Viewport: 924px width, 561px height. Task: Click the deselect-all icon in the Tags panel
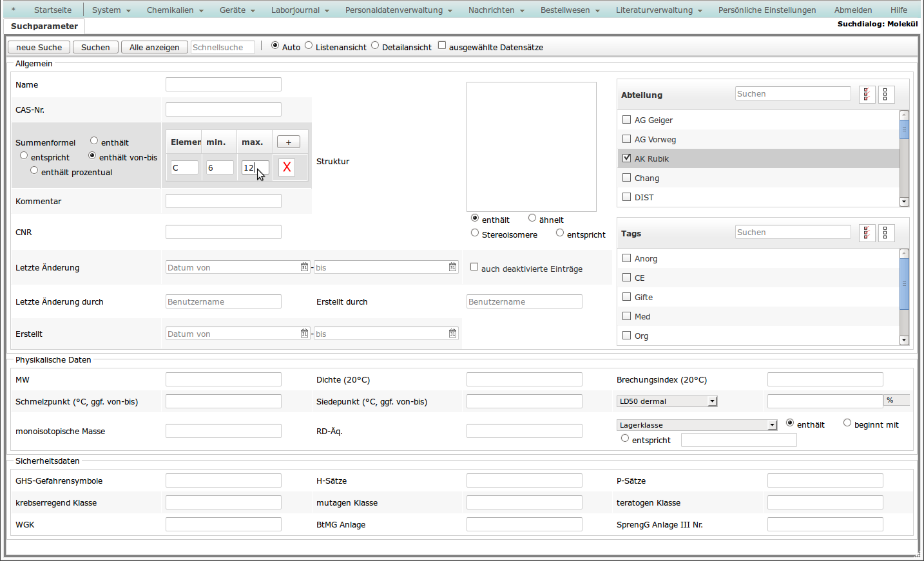coord(885,233)
